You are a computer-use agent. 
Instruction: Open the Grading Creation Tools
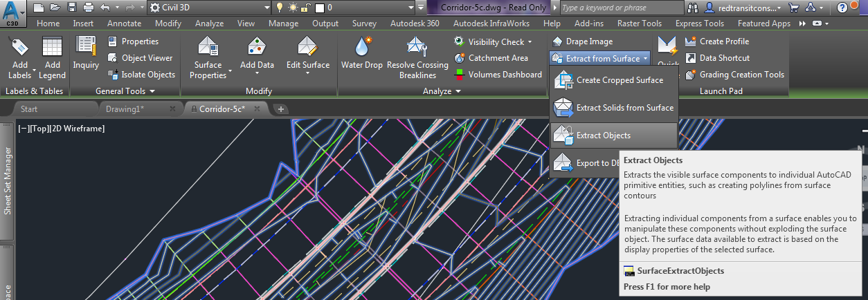click(734, 75)
